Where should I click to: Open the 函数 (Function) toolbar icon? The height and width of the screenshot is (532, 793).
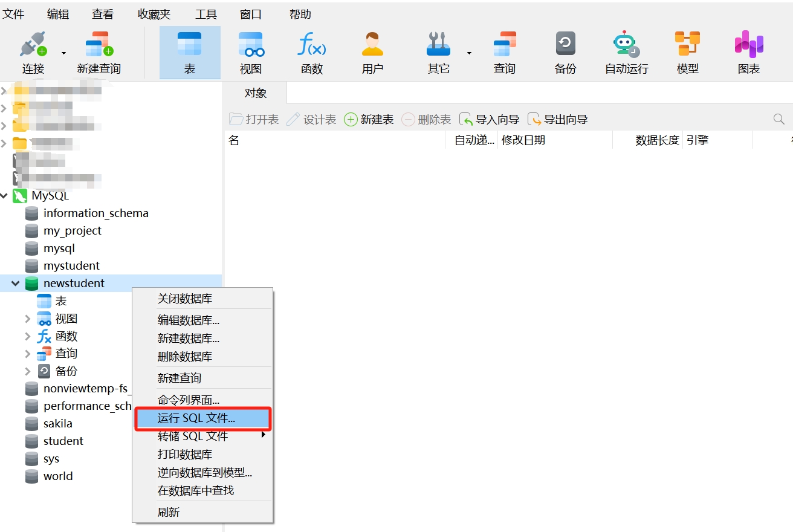(x=311, y=45)
